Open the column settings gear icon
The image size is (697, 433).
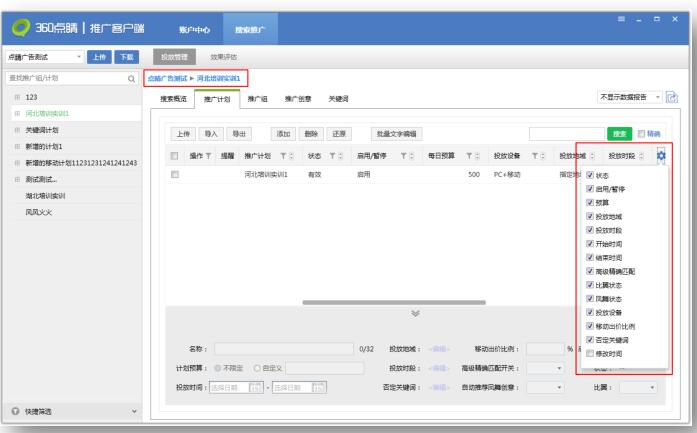pyautogui.click(x=660, y=155)
